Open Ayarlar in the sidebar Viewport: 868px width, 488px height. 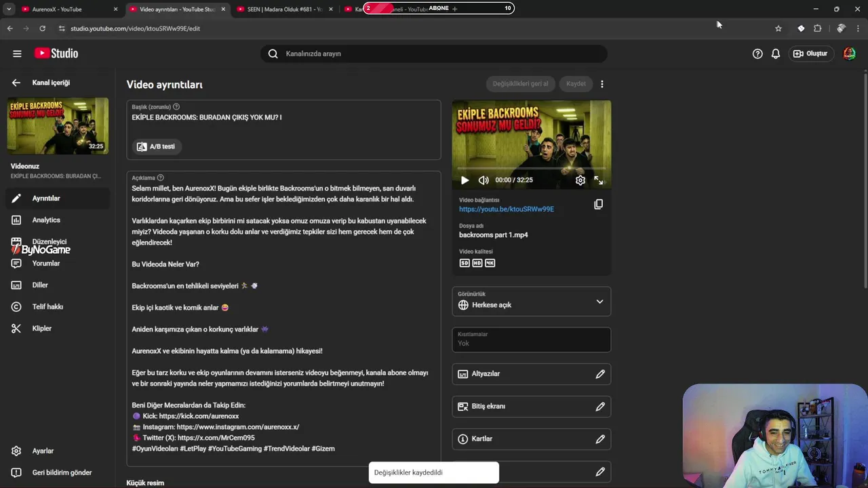point(58,451)
